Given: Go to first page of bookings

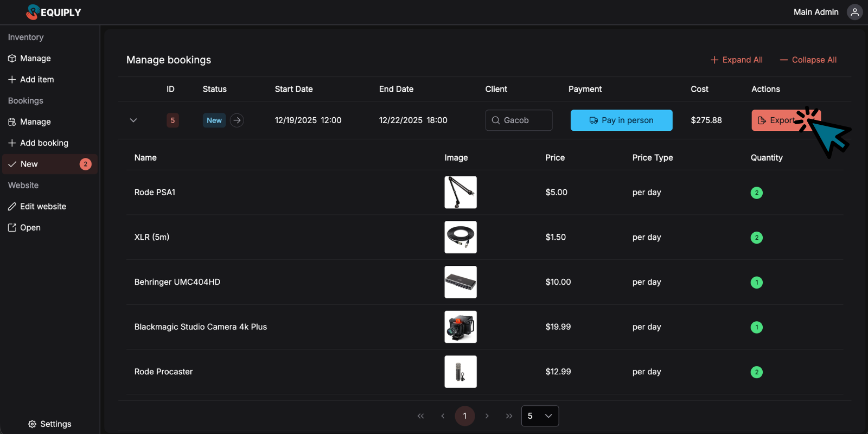Looking at the screenshot, I should [x=420, y=416].
